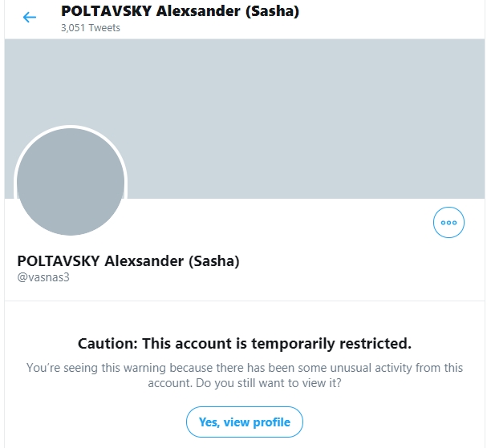Click the 3,051 Tweets counter
The image size is (491, 448).
tap(91, 28)
